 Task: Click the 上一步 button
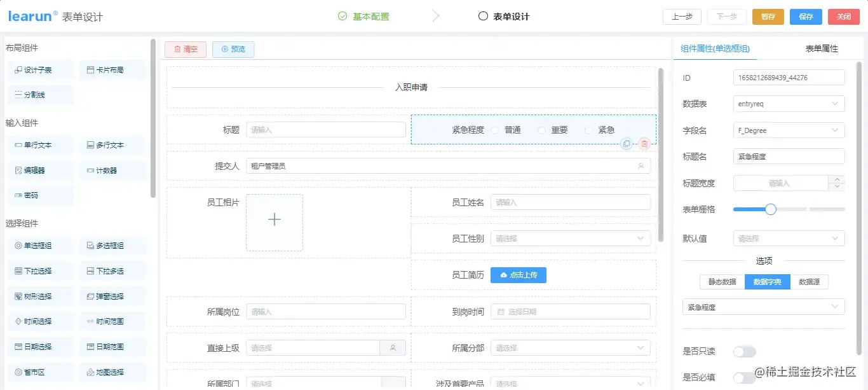(x=682, y=17)
